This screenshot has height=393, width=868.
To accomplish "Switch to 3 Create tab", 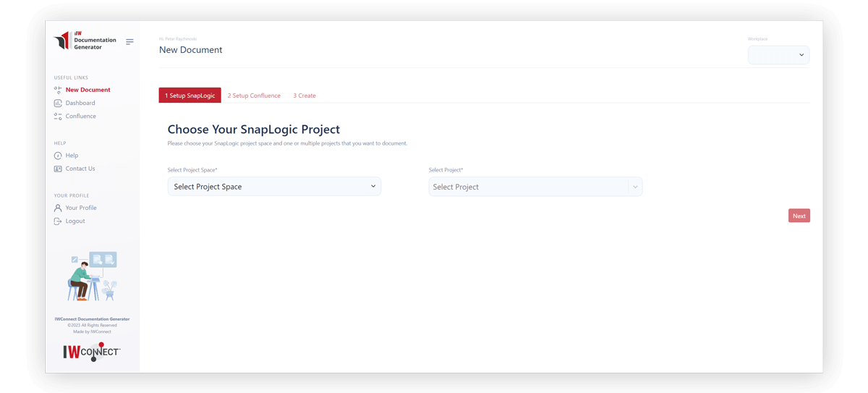I will (x=305, y=96).
